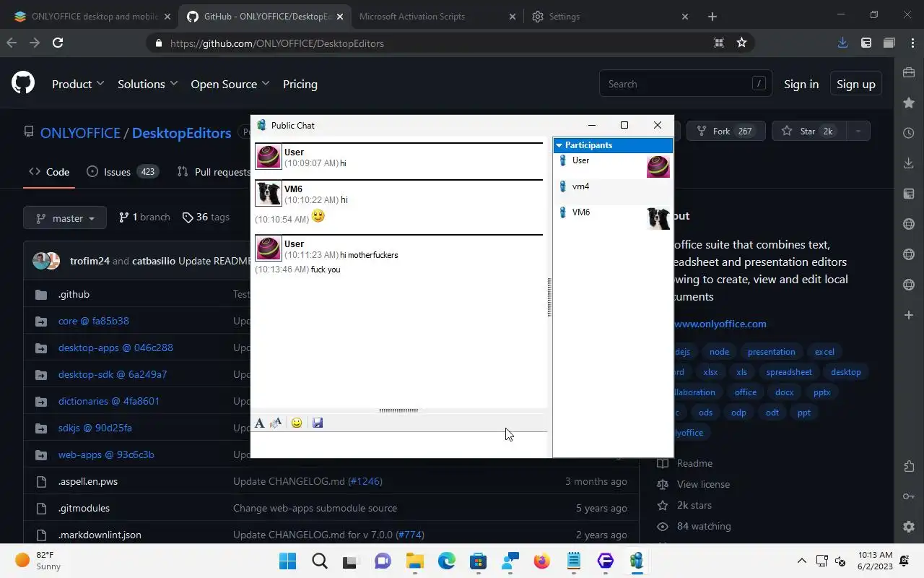This screenshot has height=578, width=924.
Task: Open the ONLYOFFICE owner link
Action: point(80,133)
